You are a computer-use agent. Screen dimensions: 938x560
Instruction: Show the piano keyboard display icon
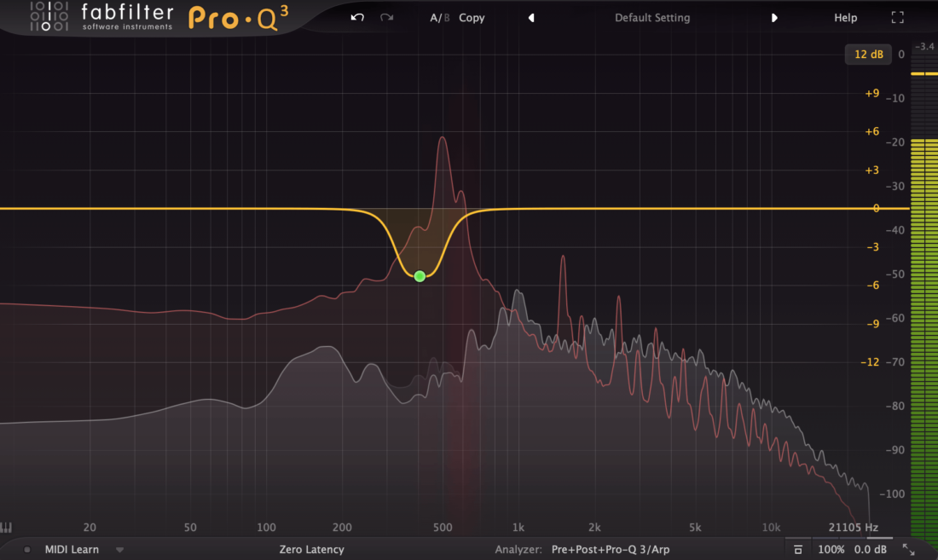click(x=6, y=527)
